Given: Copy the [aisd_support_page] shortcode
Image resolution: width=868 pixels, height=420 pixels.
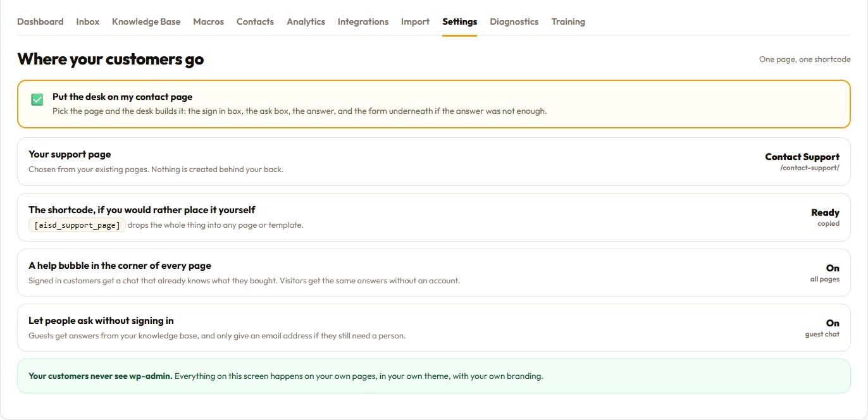Looking at the screenshot, I should 77,225.
